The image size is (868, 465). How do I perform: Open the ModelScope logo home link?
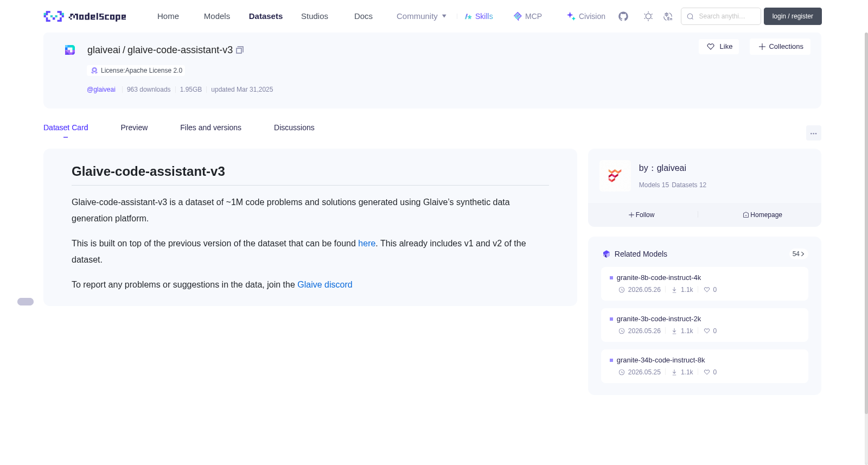pyautogui.click(x=85, y=16)
